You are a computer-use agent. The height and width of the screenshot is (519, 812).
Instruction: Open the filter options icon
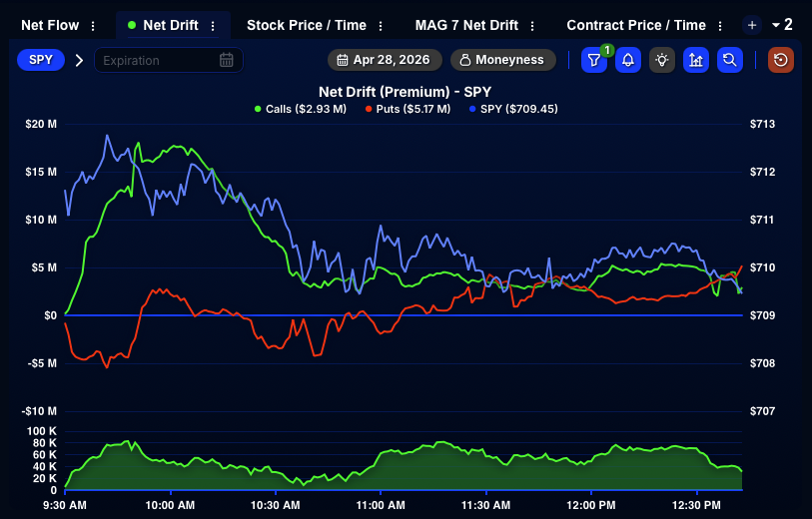pyautogui.click(x=594, y=60)
